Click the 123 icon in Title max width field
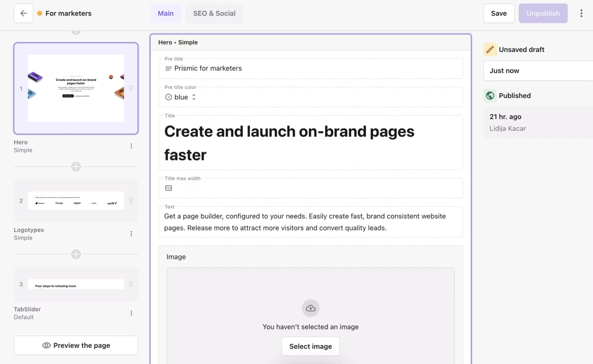 pos(168,188)
